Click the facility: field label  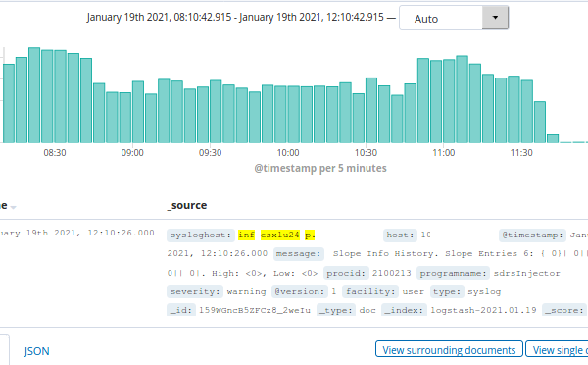click(x=370, y=291)
